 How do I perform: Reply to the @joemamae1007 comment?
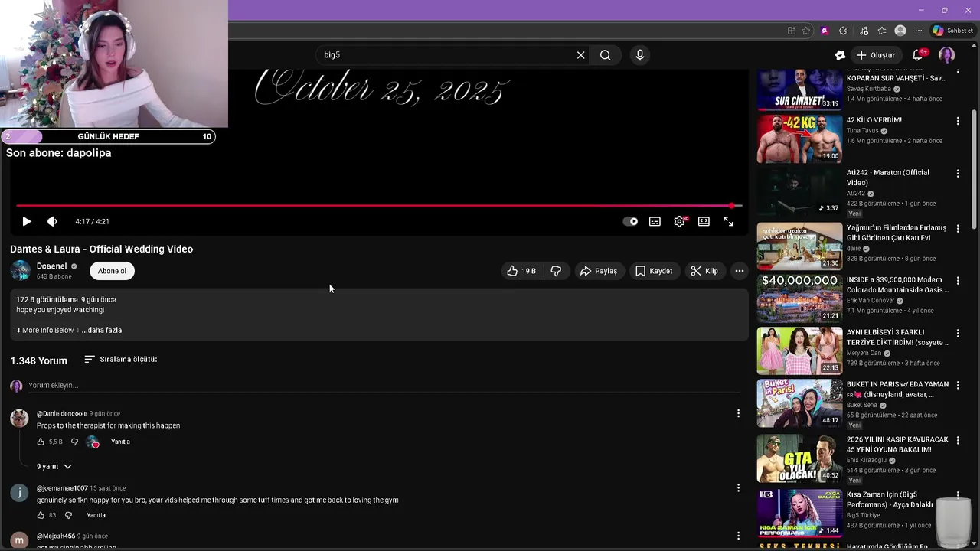click(96, 515)
